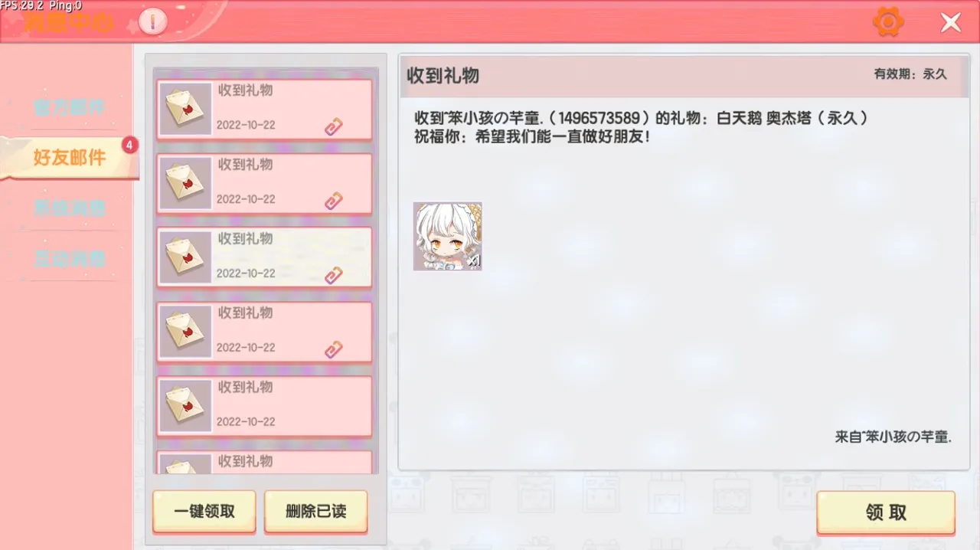Select the highlighted third gift mail entry

pos(264,258)
